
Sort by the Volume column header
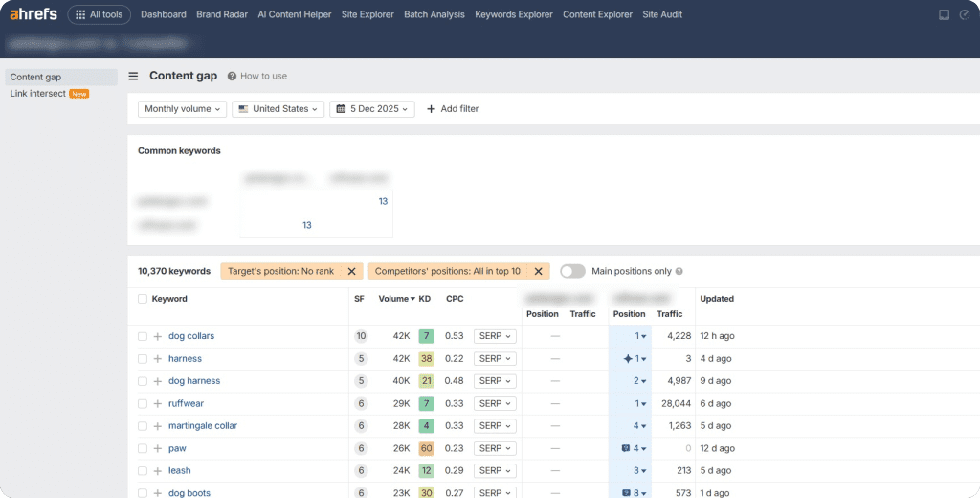[396, 299]
